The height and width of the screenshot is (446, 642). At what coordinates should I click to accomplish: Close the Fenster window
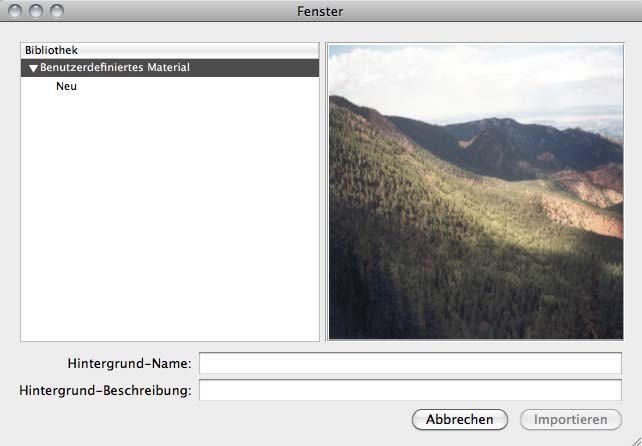click(15, 11)
